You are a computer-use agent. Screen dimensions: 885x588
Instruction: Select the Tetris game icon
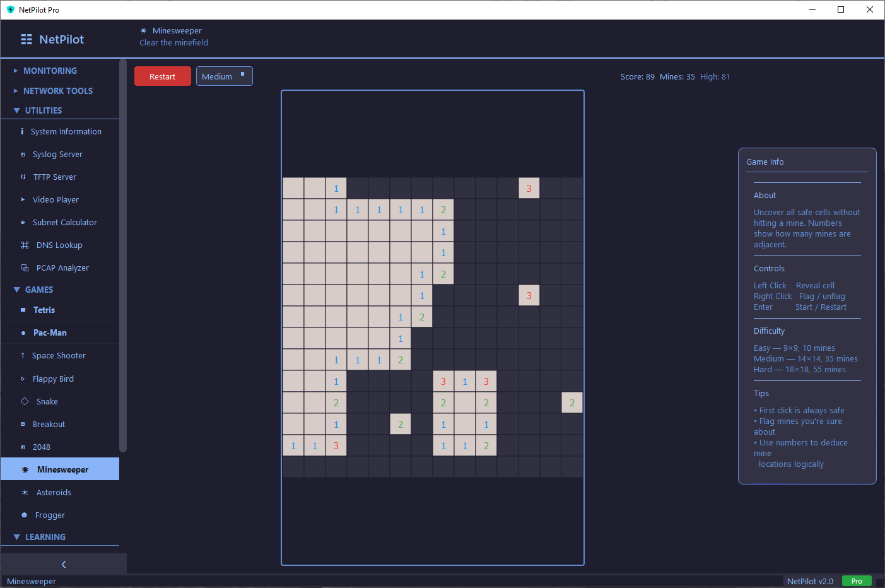pos(23,310)
